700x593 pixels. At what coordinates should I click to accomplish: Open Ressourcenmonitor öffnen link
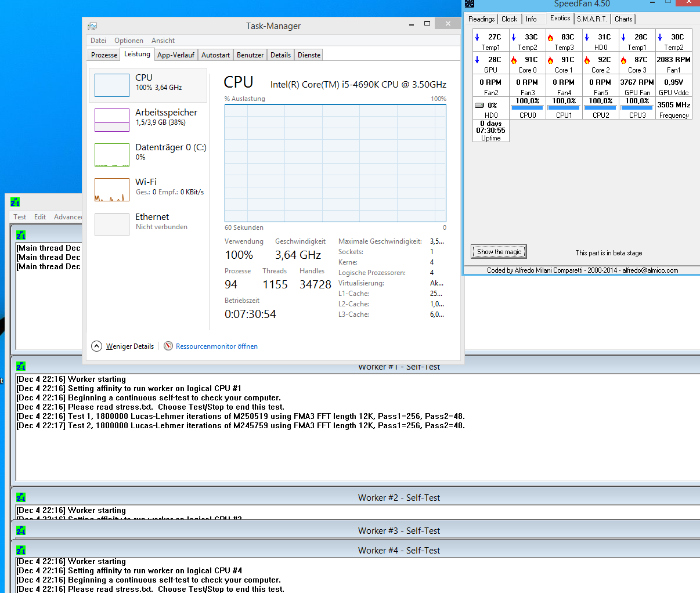point(217,346)
